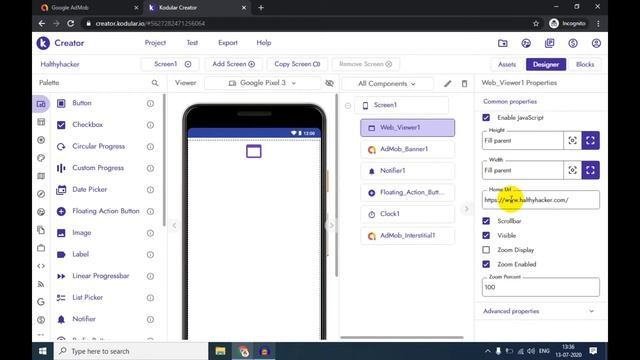Toggle the Scrollbar checkbox
Viewport: 640px width, 360px height.
pos(486,221)
